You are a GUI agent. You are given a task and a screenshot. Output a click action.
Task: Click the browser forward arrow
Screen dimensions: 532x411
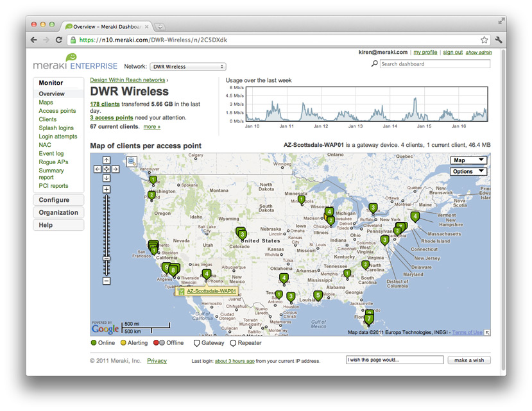point(46,40)
